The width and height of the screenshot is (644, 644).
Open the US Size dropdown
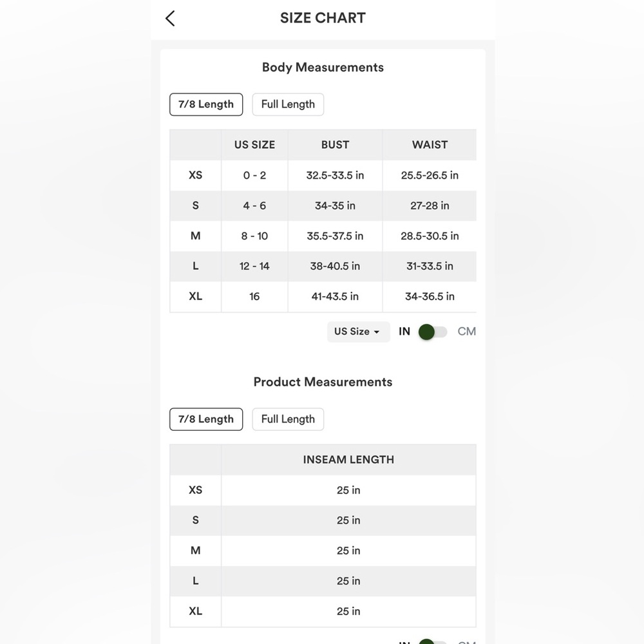tap(358, 332)
